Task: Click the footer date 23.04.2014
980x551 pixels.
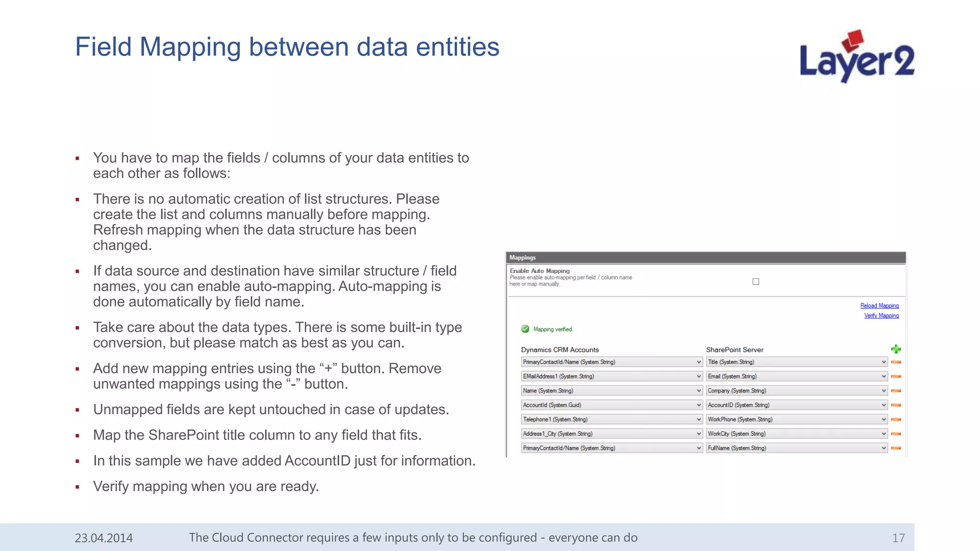Action: 104,538
